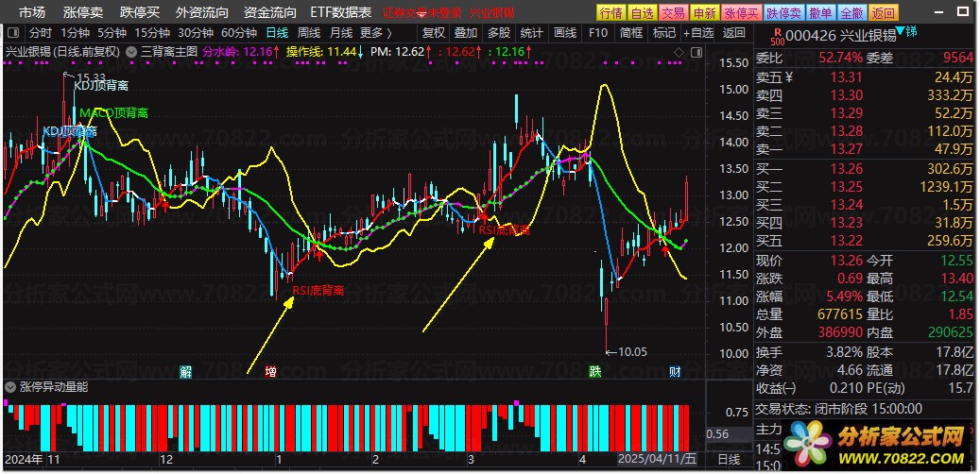Click the 复权 toolbar button
The image size is (980, 474).
click(433, 33)
